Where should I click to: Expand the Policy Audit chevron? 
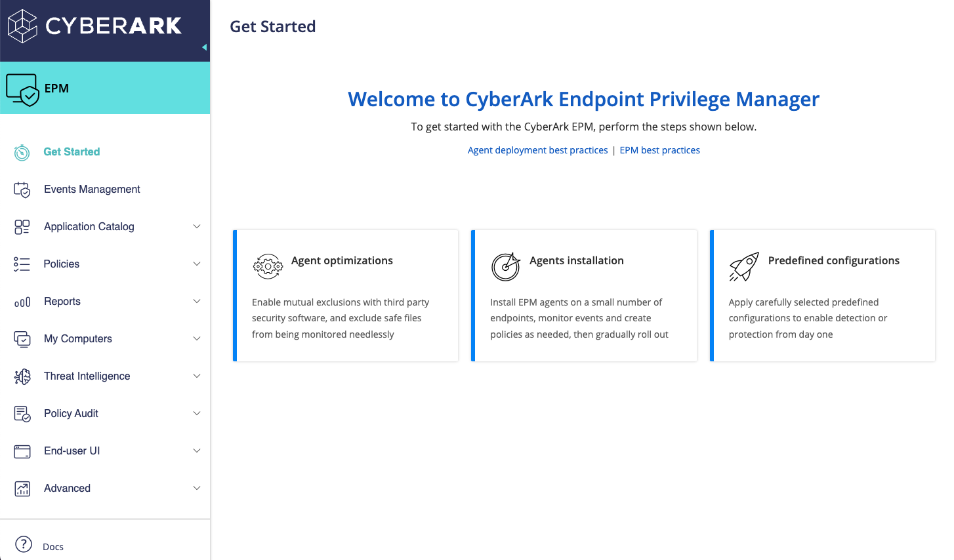pos(197,413)
